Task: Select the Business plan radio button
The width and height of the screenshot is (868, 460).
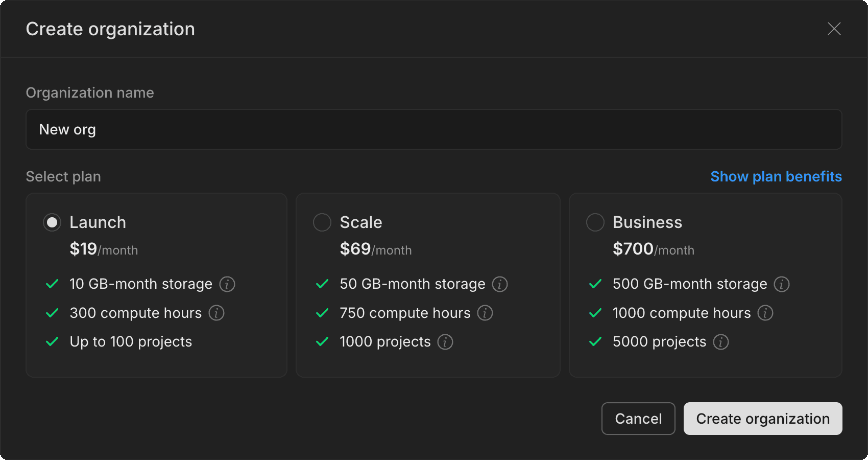Action: tap(595, 222)
